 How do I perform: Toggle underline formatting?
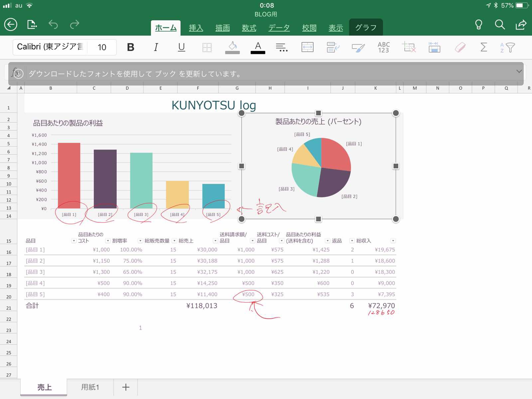181,47
